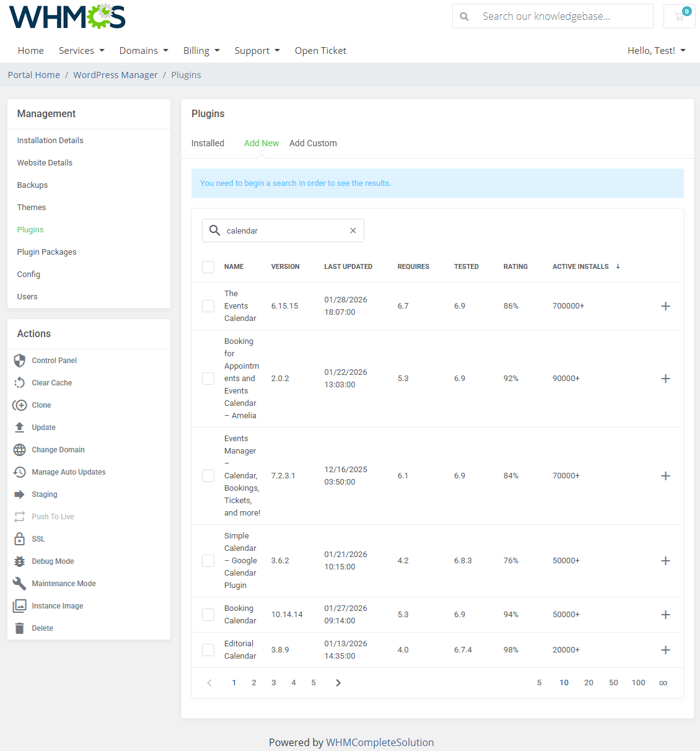Select the Delete instance action
The width and height of the screenshot is (700, 751).
click(x=41, y=628)
